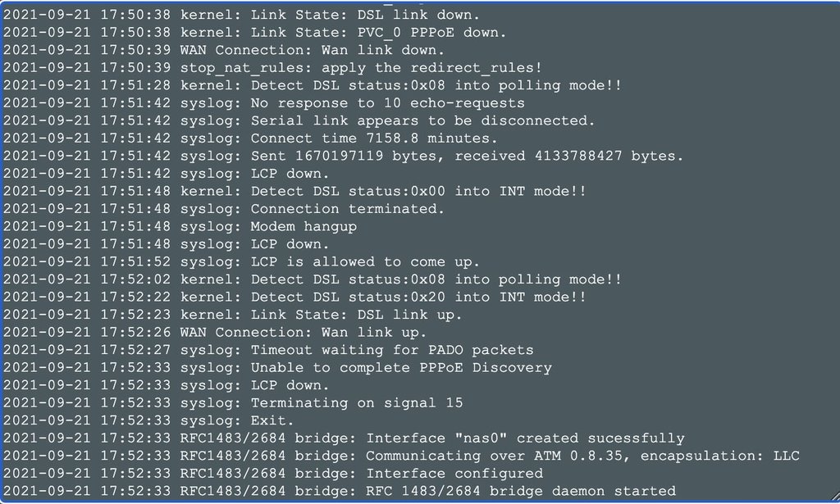Click the Interface "nas0" created log entry
This screenshot has width=840, height=504.
tap(344, 438)
